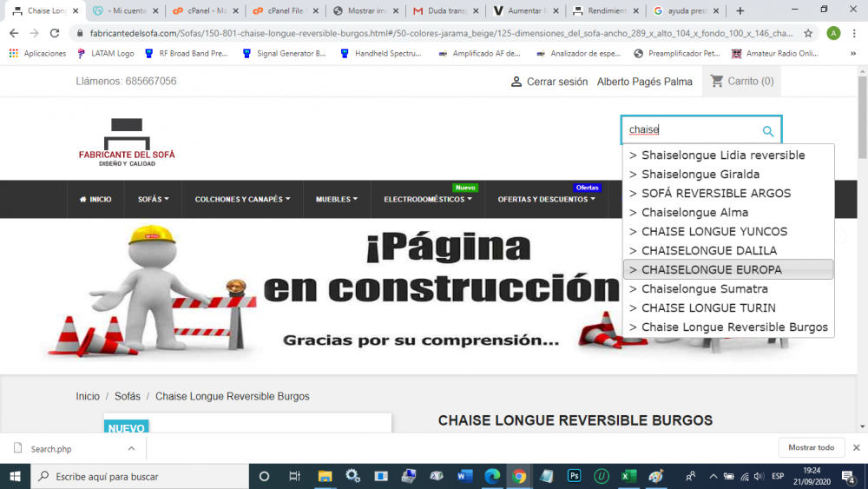This screenshot has width=868, height=489.
Task: Go to INICIO in the navigation bar
Action: (95, 200)
